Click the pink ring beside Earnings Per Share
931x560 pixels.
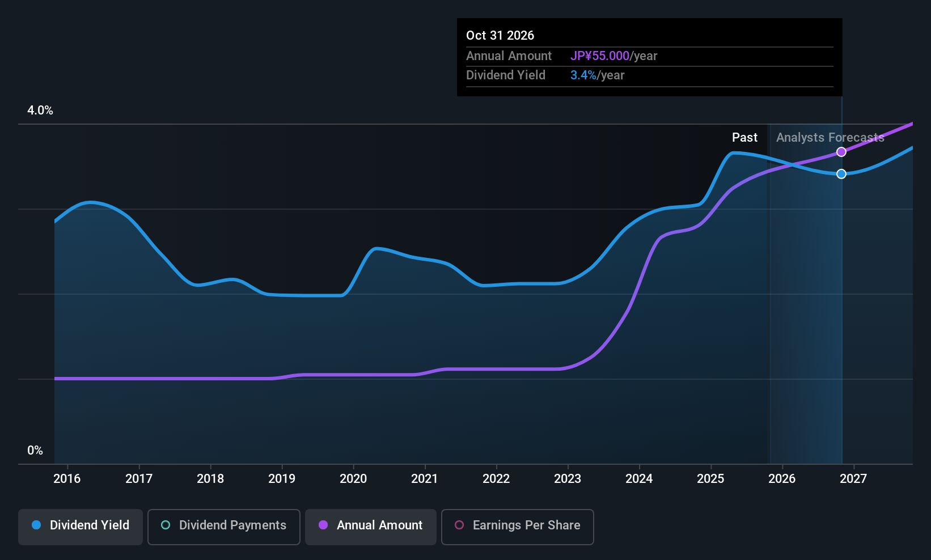[x=459, y=525]
